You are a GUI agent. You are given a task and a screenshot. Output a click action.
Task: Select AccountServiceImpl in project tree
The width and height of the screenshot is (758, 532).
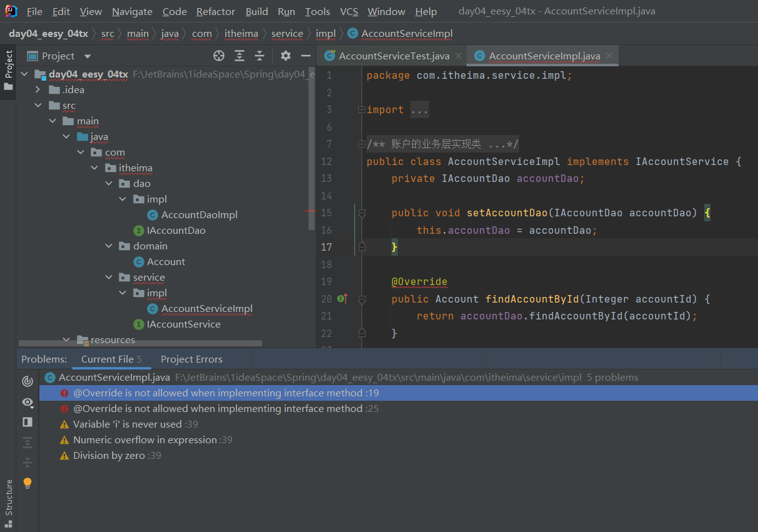click(x=207, y=308)
